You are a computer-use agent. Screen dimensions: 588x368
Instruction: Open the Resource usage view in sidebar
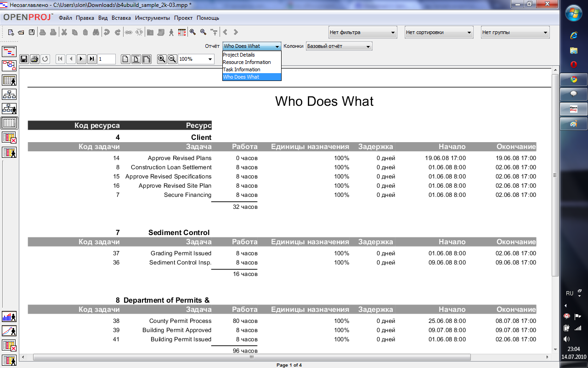coord(9,151)
